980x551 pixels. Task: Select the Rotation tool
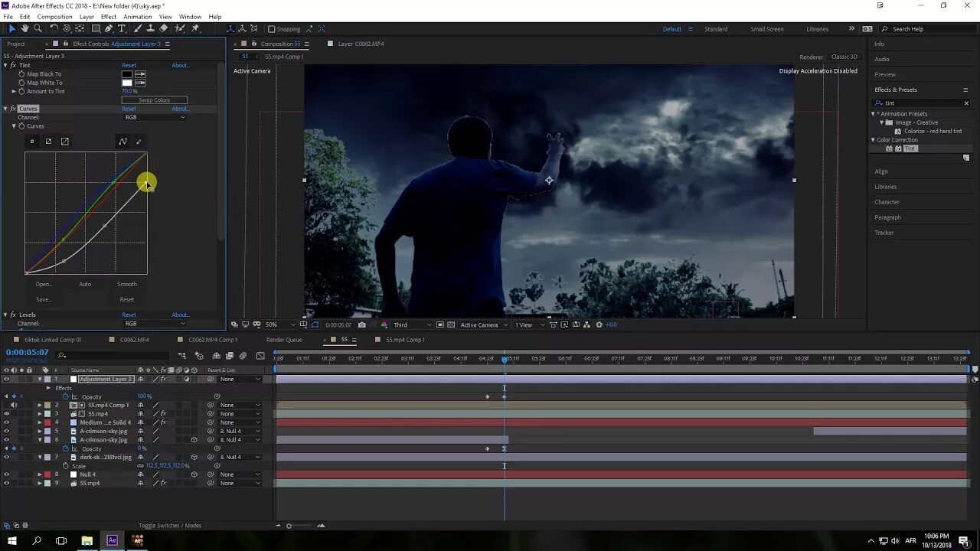[x=54, y=29]
